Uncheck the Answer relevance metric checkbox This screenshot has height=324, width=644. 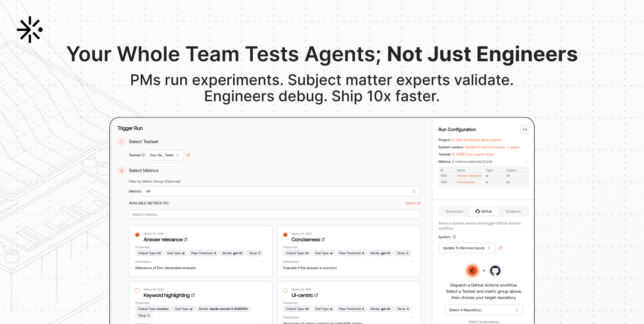click(x=137, y=235)
